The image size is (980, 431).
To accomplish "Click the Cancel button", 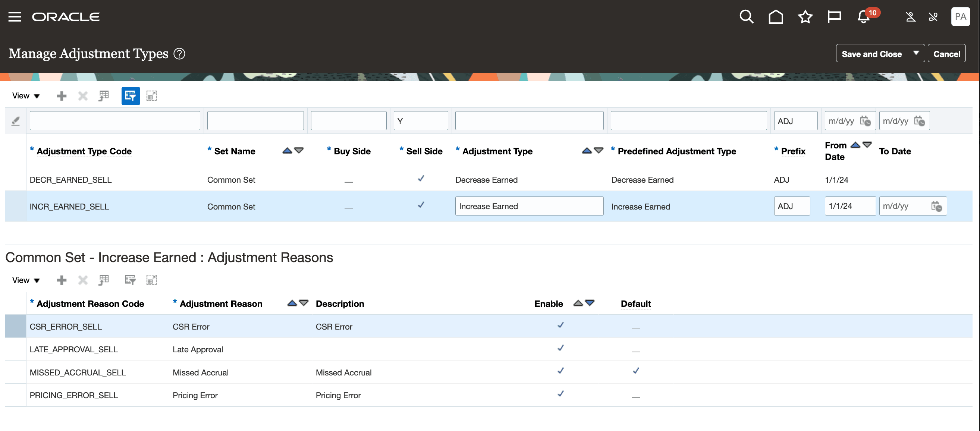I will point(946,54).
